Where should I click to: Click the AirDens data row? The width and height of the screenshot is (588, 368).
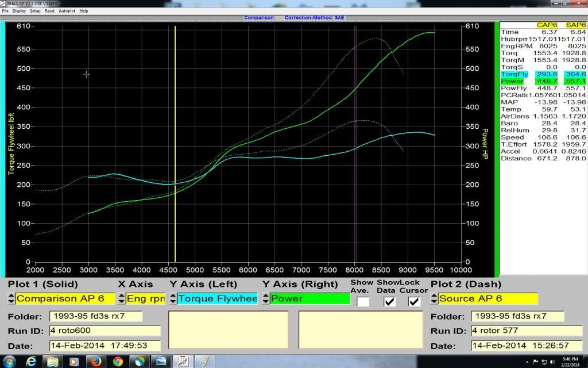543,116
